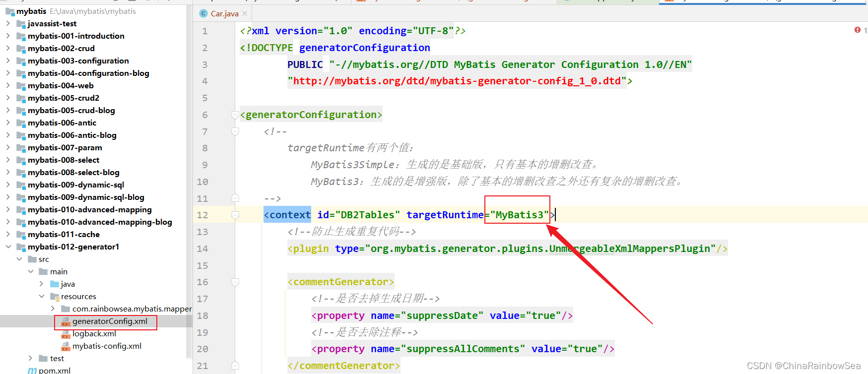Toggle fold marker for context tag at line 12

pos(235,215)
